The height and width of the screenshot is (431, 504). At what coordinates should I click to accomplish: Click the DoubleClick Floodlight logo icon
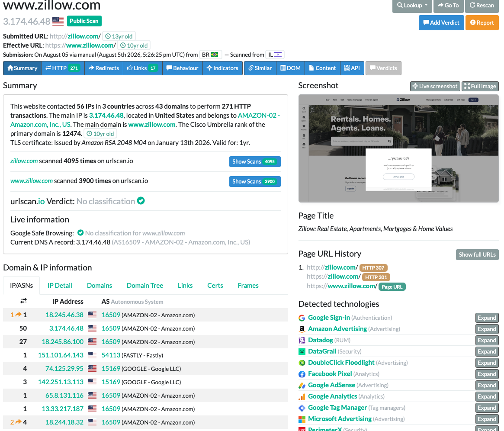[x=302, y=363]
